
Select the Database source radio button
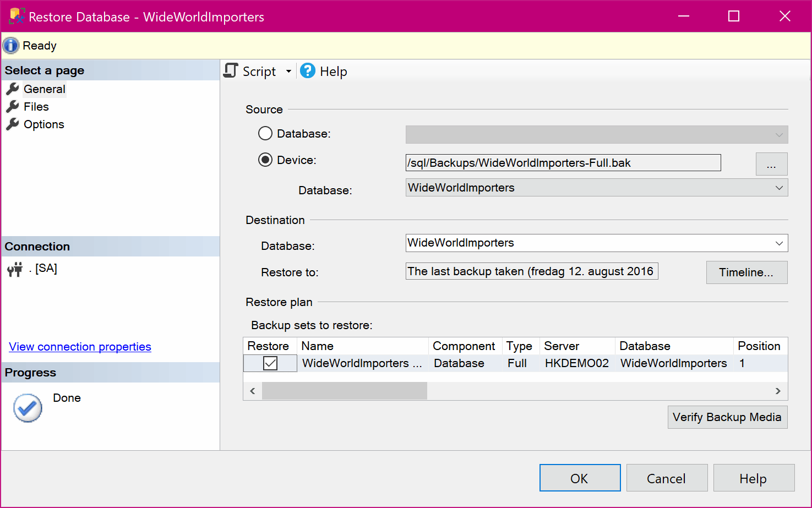(x=265, y=133)
